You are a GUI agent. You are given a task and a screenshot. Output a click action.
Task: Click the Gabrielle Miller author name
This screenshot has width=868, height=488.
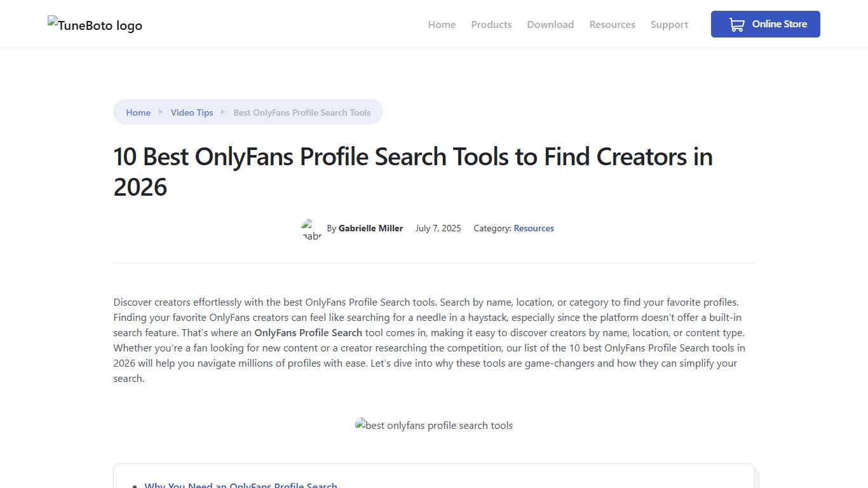[370, 228]
